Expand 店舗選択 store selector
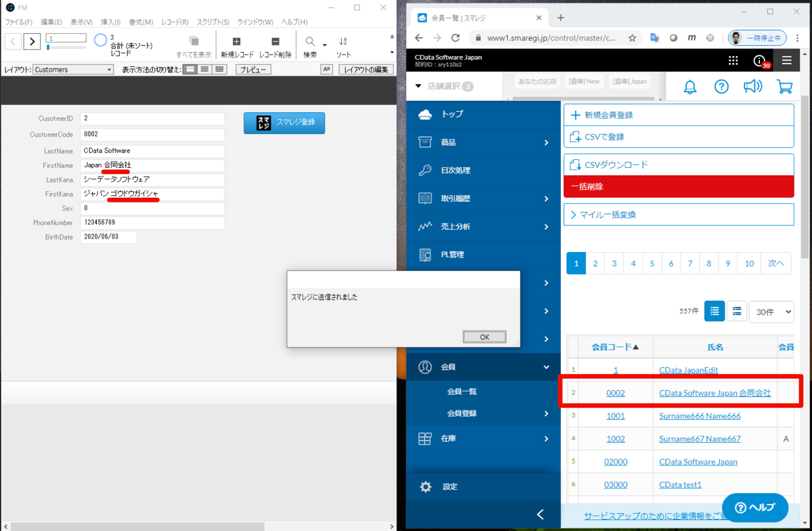Screen dimensions: 812x531 click(x=444, y=86)
